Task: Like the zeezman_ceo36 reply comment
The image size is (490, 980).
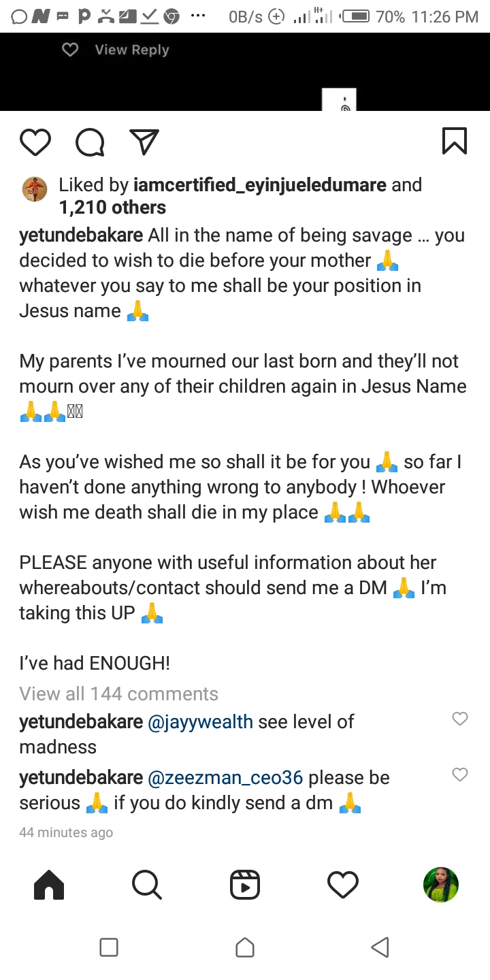Action: [460, 774]
